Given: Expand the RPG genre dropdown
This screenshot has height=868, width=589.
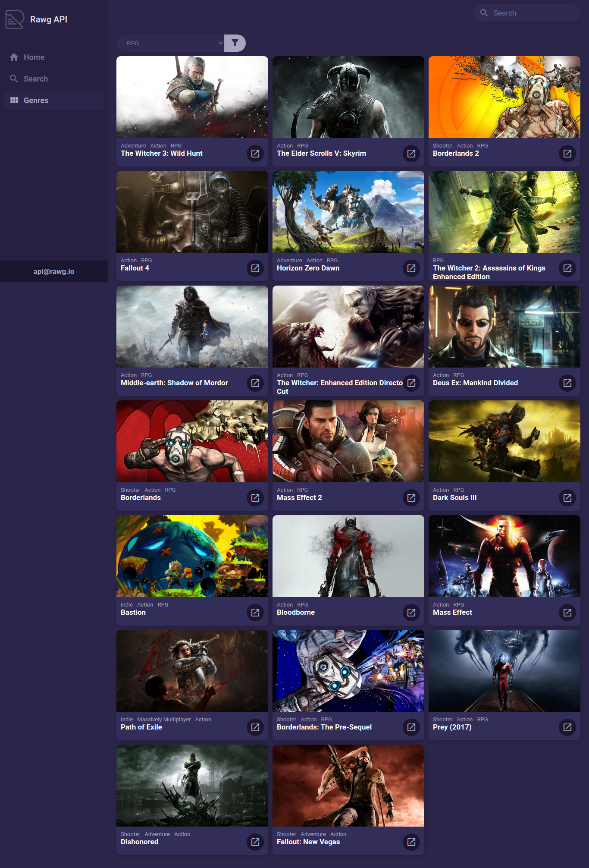Looking at the screenshot, I should pos(170,43).
